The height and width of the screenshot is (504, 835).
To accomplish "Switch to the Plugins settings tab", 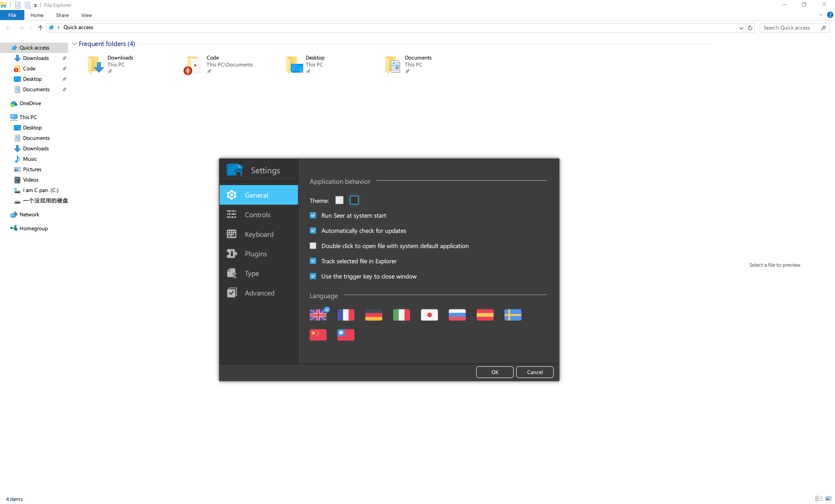I will click(256, 254).
